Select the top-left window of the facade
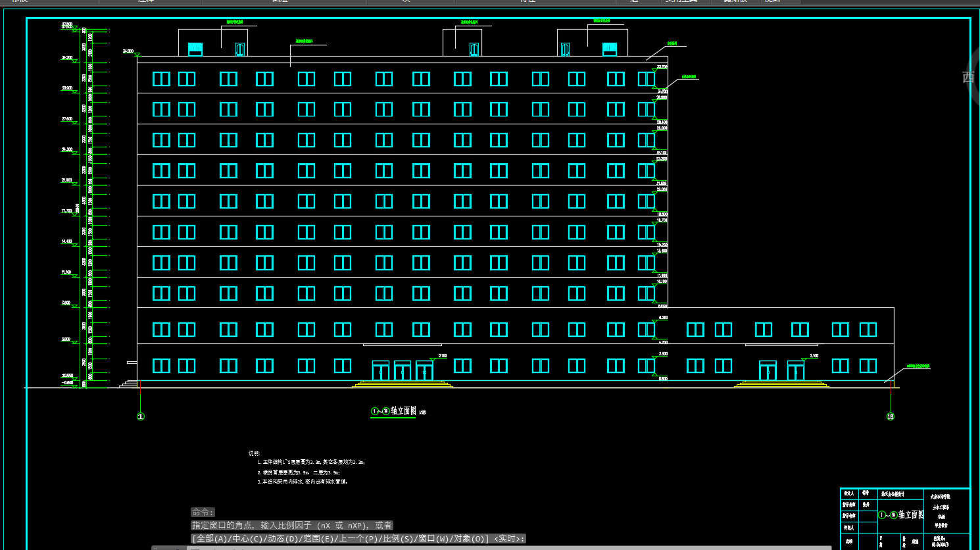Image resolution: width=980 pixels, height=550 pixels. tap(161, 79)
